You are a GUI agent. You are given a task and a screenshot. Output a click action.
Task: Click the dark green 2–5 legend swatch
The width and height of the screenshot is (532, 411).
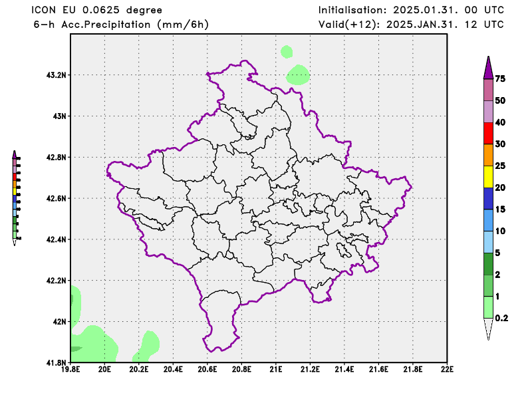coord(488,264)
